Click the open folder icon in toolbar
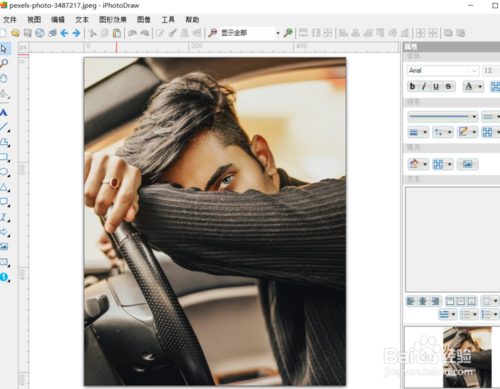Image resolution: width=500 pixels, height=389 pixels. [15, 33]
